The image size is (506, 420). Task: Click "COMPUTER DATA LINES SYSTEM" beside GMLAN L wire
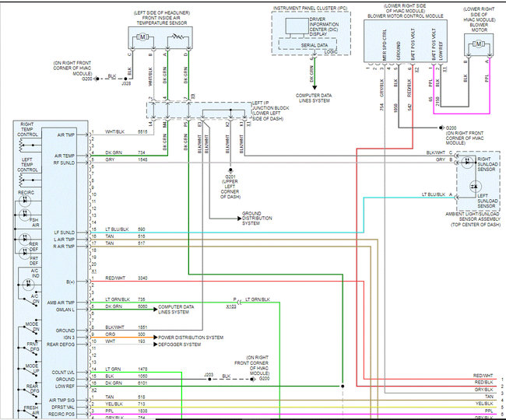point(176,310)
